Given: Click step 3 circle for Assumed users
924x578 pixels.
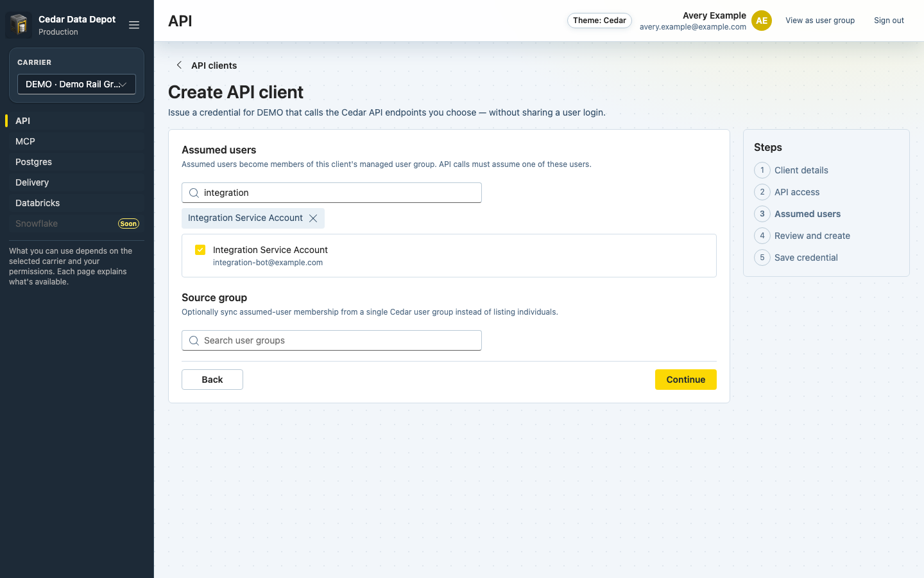Looking at the screenshot, I should [762, 214].
